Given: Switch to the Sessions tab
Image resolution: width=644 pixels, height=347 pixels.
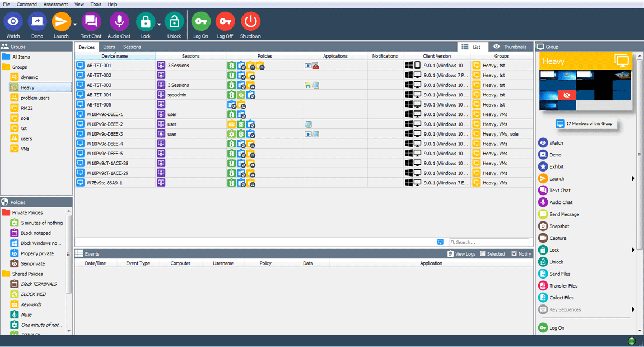Looking at the screenshot, I should 132,47.
